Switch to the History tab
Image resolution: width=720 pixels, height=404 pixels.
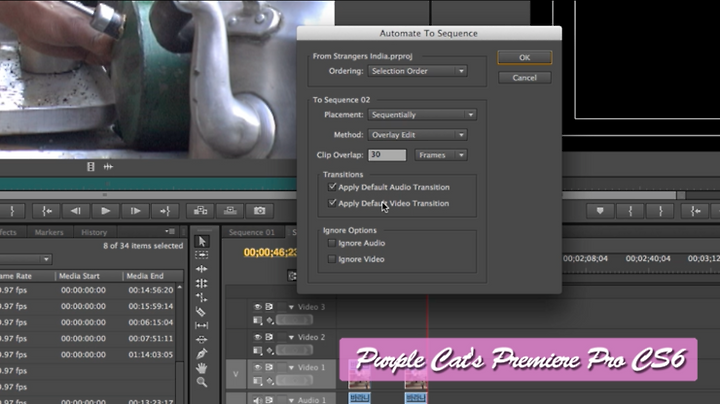click(x=94, y=232)
